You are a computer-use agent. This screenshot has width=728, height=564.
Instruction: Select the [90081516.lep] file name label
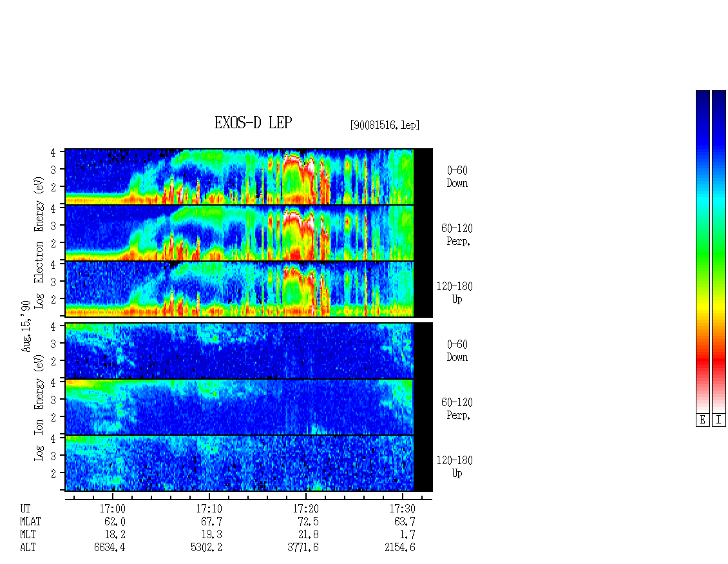coord(385,125)
